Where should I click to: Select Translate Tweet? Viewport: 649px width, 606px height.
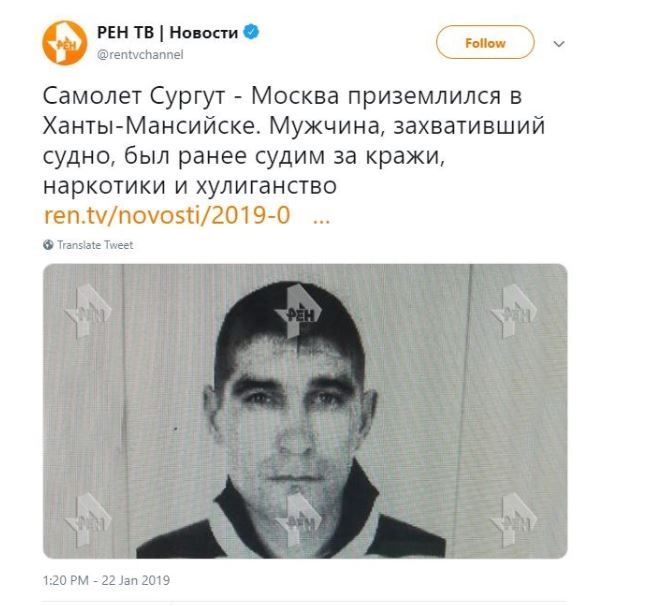(x=95, y=245)
